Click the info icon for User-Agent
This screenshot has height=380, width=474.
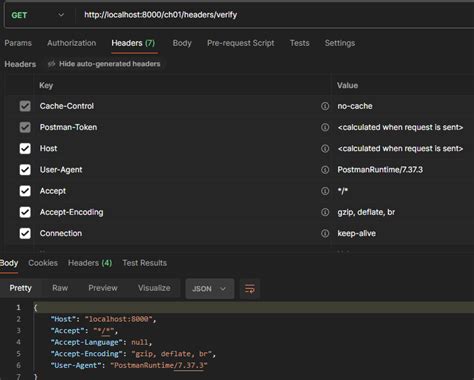[325, 170]
